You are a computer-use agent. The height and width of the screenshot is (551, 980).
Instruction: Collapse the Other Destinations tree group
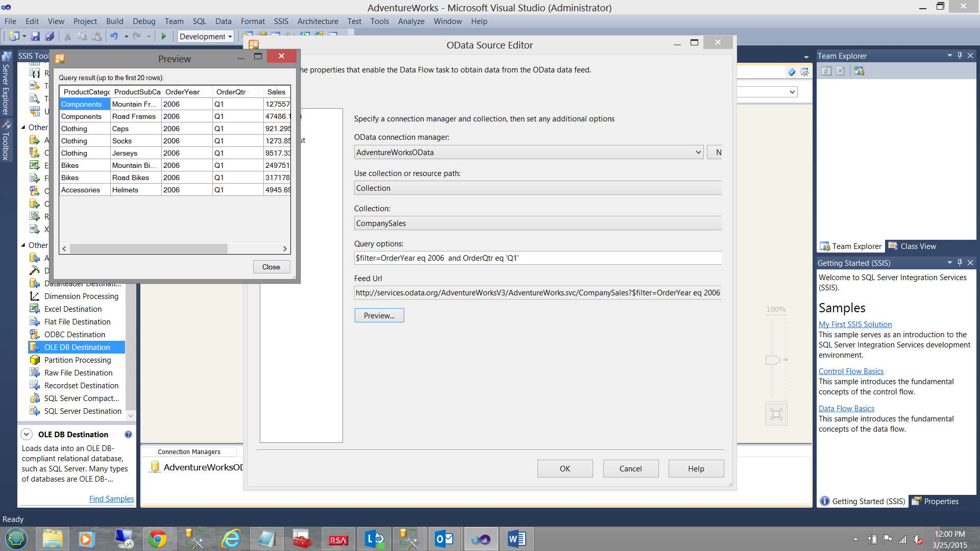(23, 245)
